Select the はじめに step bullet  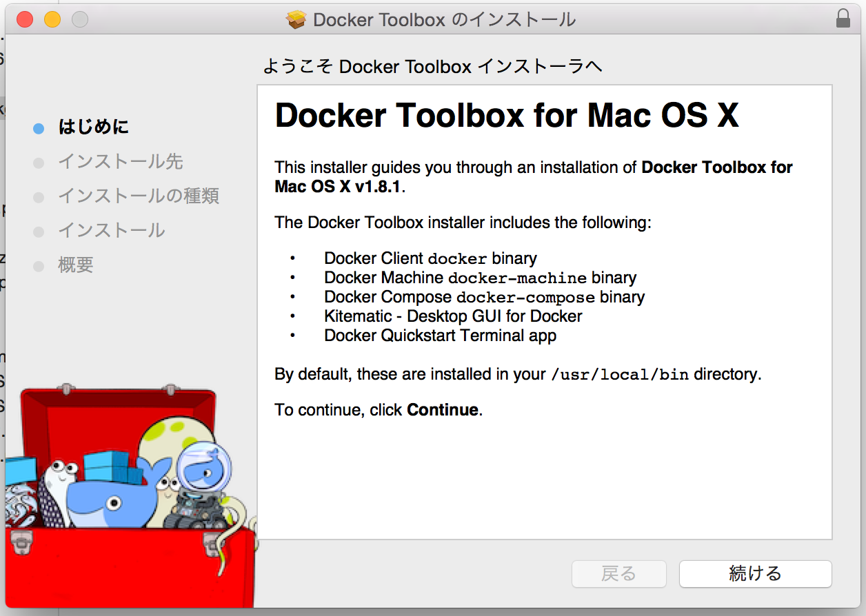click(x=38, y=127)
